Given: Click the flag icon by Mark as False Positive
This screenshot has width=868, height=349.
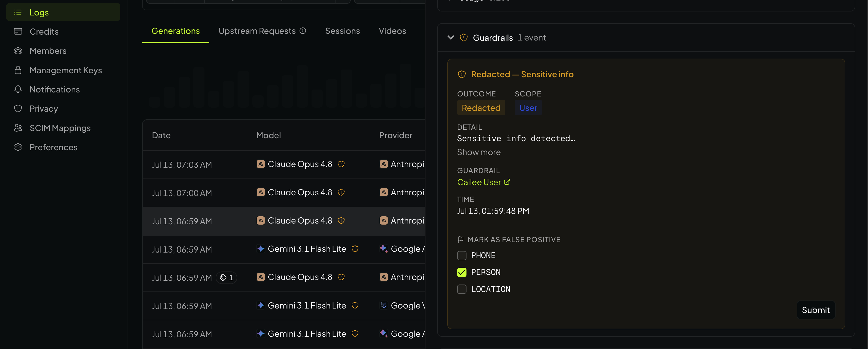Looking at the screenshot, I should click(461, 240).
